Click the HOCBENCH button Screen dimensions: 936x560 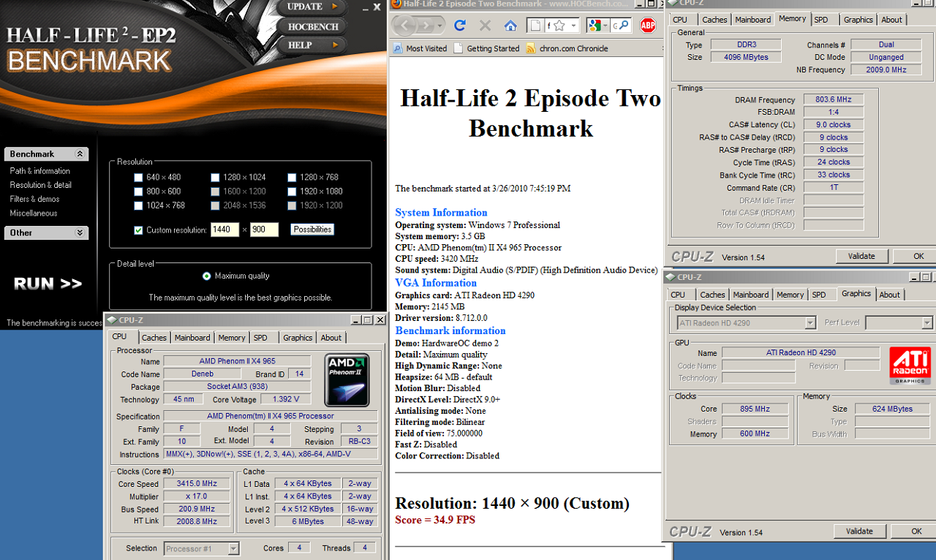click(x=313, y=26)
